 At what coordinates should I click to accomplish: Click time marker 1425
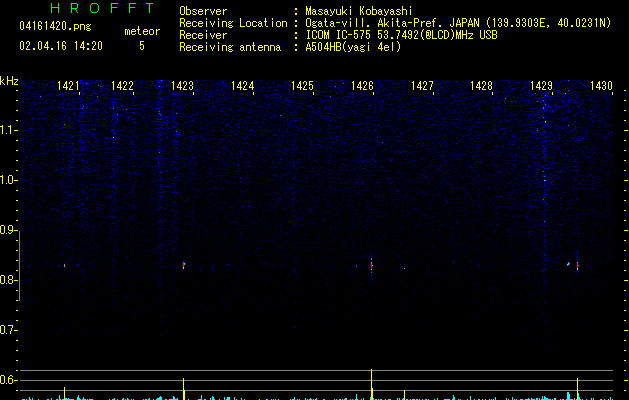pos(302,86)
